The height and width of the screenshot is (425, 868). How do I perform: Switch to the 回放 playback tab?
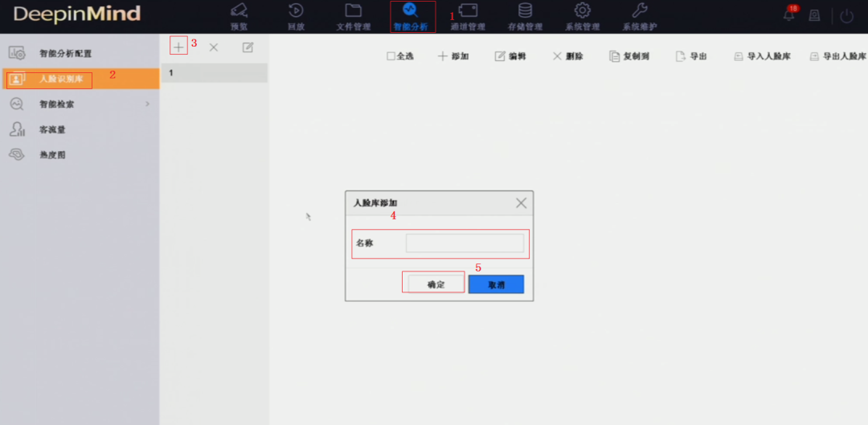coord(296,16)
